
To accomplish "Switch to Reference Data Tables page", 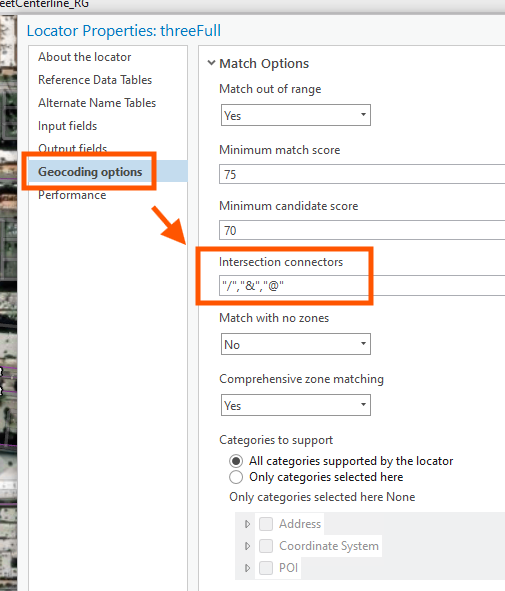I will tap(95, 80).
